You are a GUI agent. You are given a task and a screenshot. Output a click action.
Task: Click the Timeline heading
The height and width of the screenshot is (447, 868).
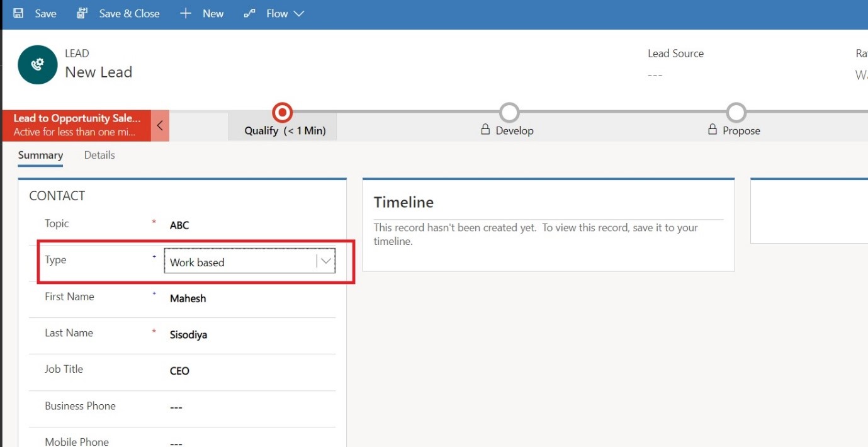[403, 202]
